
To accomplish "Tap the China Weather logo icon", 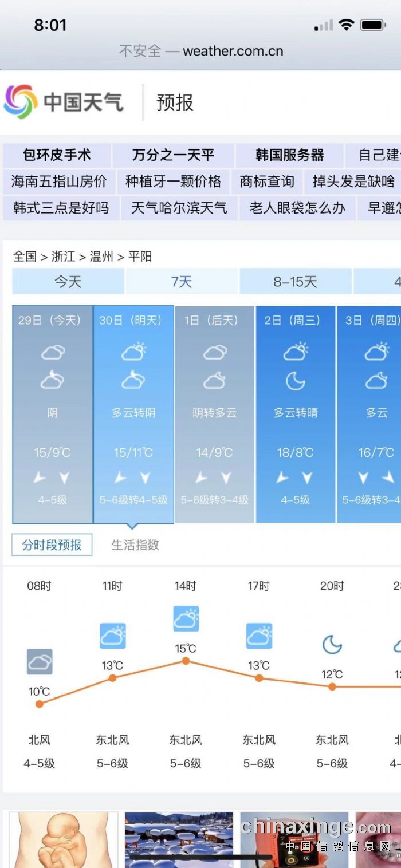I will coord(21,102).
